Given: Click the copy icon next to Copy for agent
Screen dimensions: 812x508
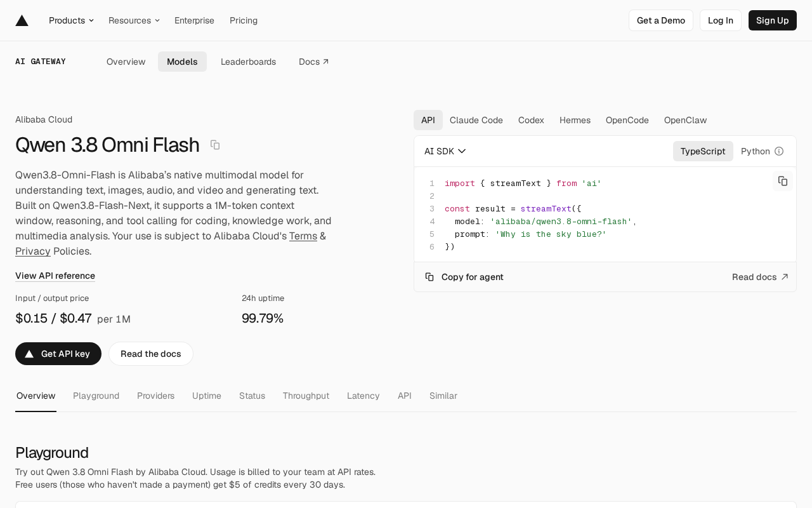Looking at the screenshot, I should (x=429, y=277).
